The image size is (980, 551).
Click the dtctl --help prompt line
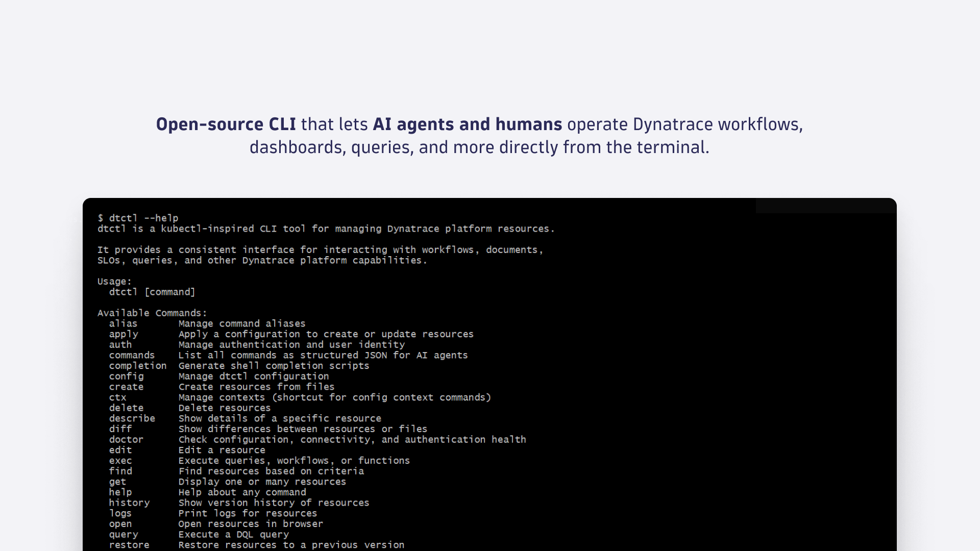[138, 218]
